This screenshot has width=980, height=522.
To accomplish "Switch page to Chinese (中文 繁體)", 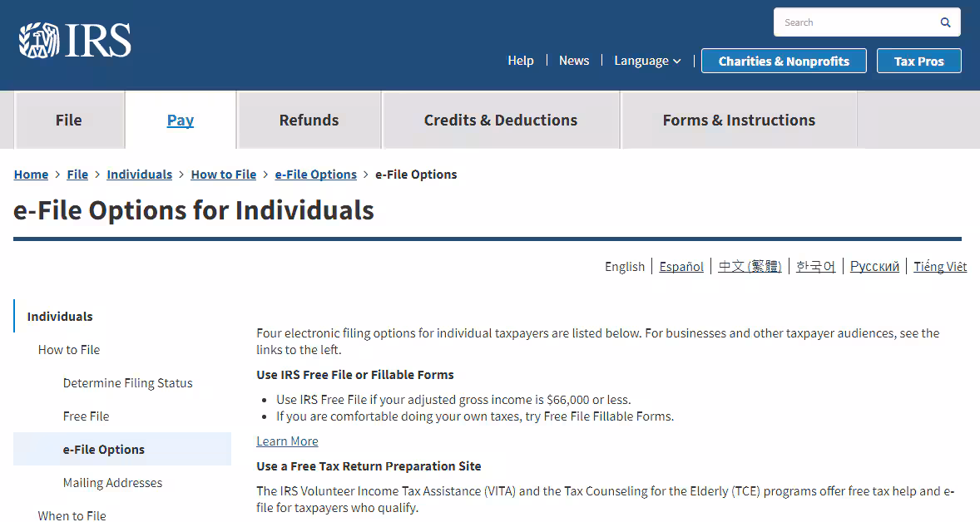I will tap(750, 267).
